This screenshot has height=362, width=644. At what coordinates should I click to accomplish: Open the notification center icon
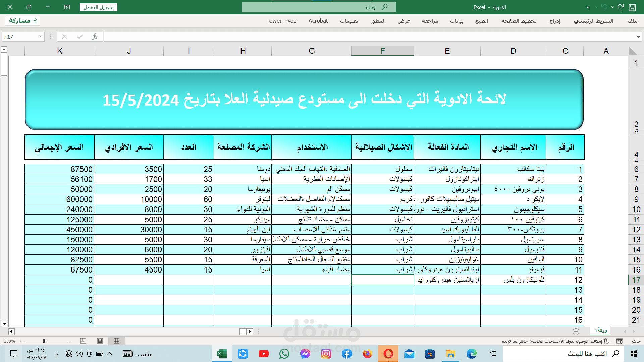(14, 354)
